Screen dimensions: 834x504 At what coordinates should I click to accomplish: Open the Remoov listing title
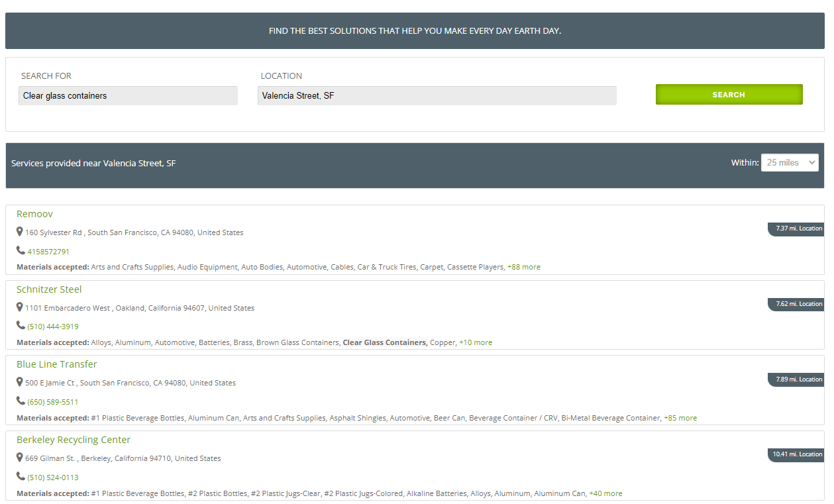tap(34, 214)
